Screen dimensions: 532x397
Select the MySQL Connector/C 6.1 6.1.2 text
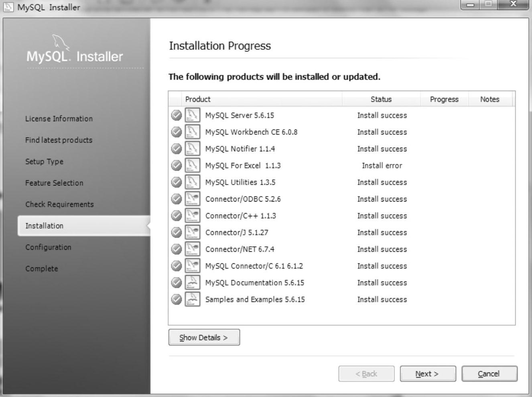(x=254, y=266)
